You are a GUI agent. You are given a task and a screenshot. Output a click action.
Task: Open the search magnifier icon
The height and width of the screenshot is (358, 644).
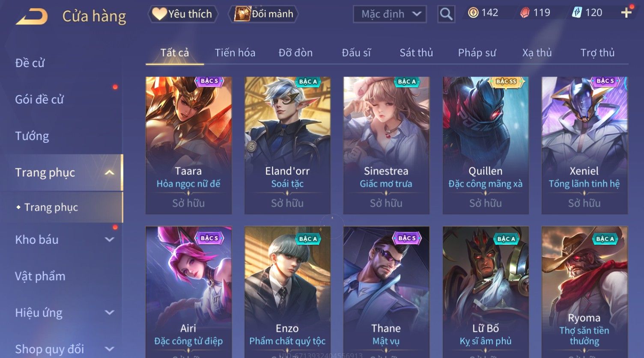point(446,14)
